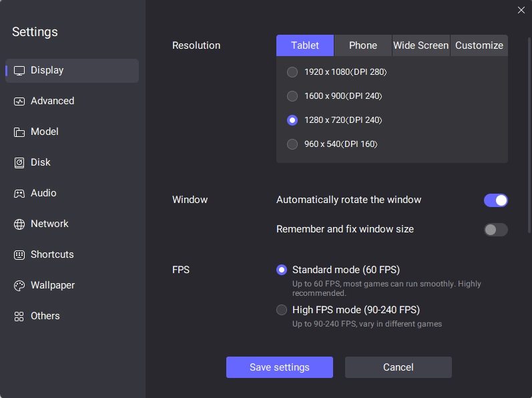This screenshot has width=532, height=398.
Task: Choose High FPS mode (90-240 FPS)
Action: pos(282,310)
